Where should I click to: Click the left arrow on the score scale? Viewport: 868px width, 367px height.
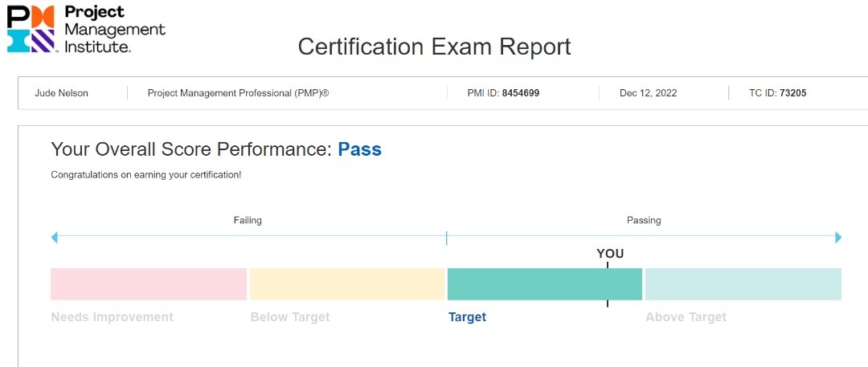[55, 238]
